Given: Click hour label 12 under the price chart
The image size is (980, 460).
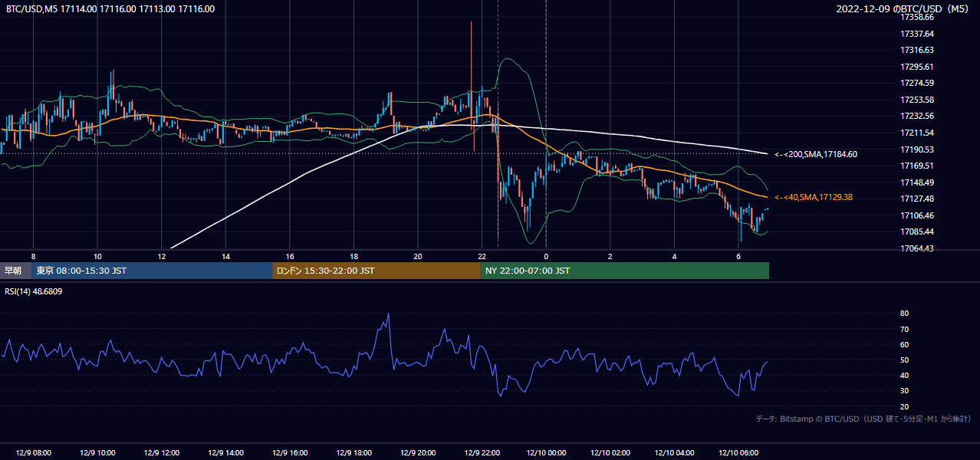Looking at the screenshot, I should click(162, 255).
